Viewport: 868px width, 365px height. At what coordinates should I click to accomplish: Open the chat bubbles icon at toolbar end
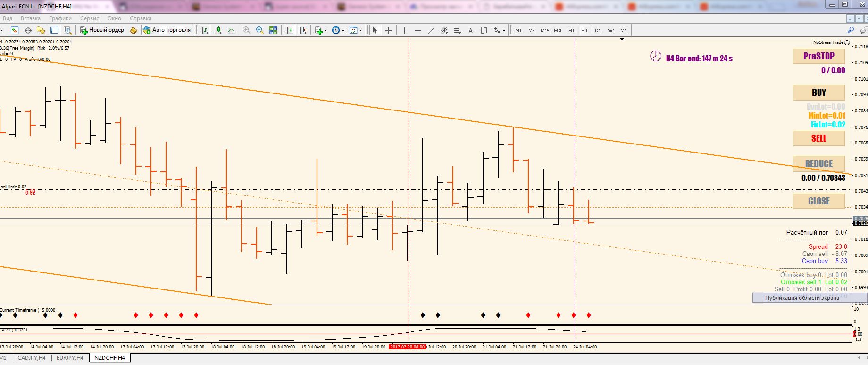(863, 30)
